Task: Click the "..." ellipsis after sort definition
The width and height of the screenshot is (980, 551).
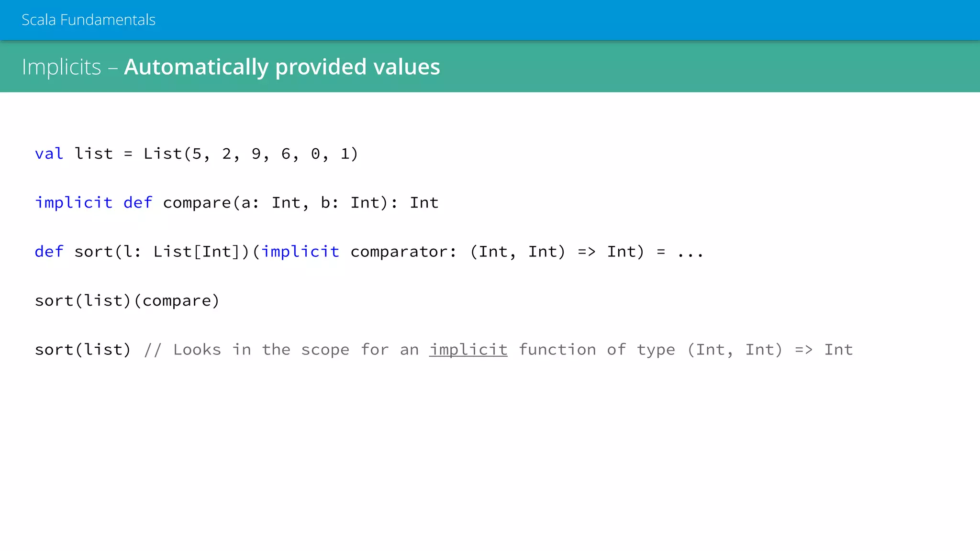Action: [690, 253]
